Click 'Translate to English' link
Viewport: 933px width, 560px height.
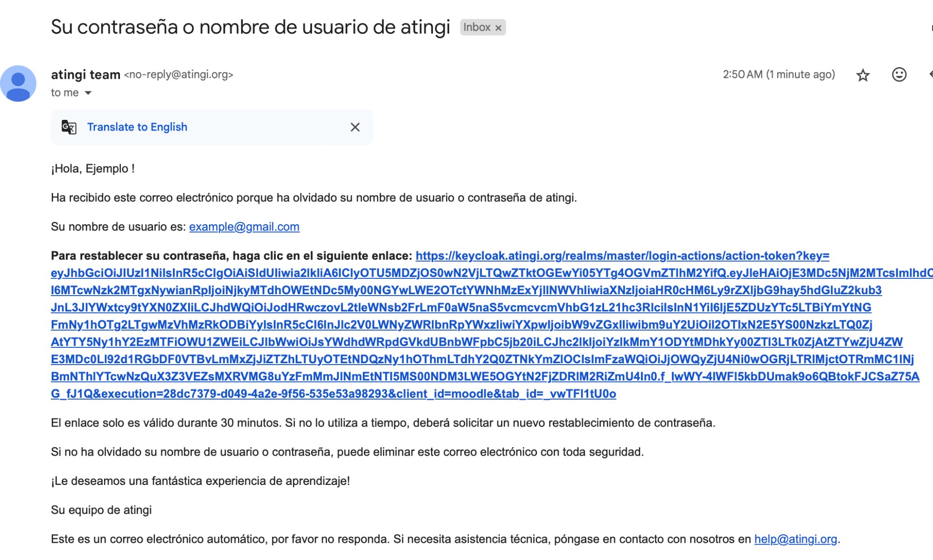pyautogui.click(x=137, y=127)
